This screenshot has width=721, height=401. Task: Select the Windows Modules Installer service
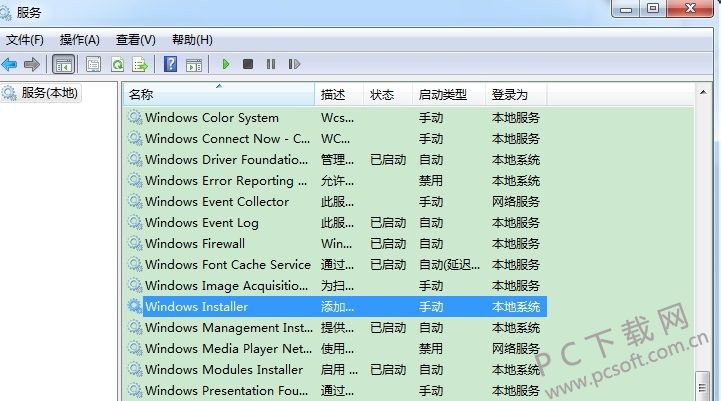pyautogui.click(x=338, y=370)
